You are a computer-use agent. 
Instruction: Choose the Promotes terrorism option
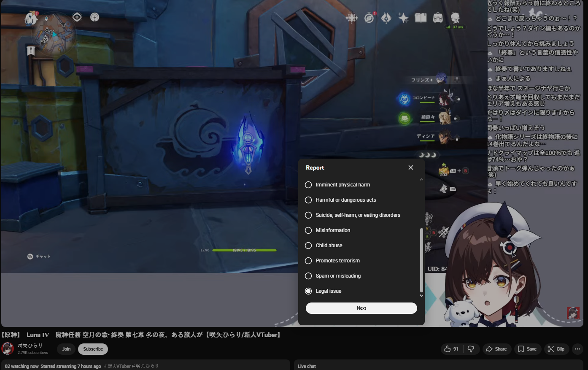(x=308, y=261)
